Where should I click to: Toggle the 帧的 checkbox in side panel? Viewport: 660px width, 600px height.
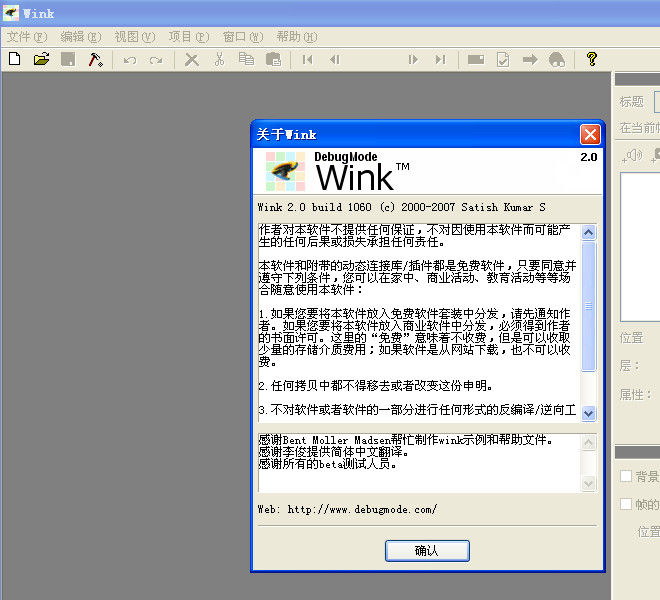click(x=626, y=504)
